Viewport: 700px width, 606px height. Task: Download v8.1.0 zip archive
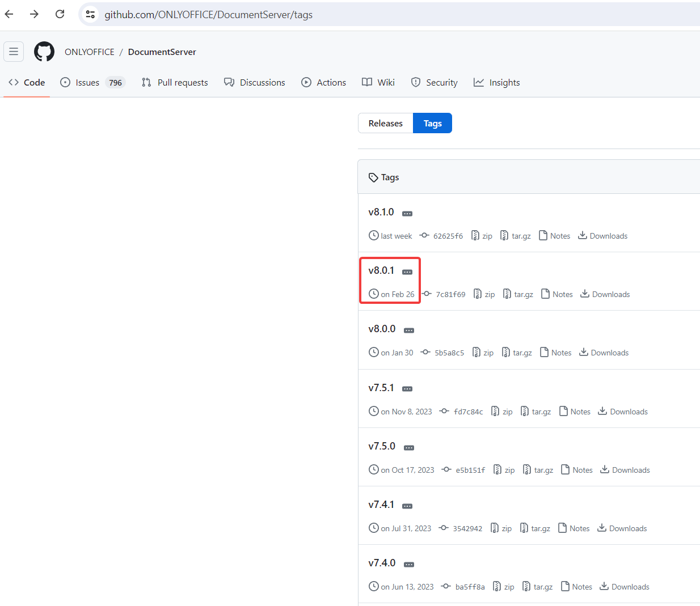click(482, 236)
